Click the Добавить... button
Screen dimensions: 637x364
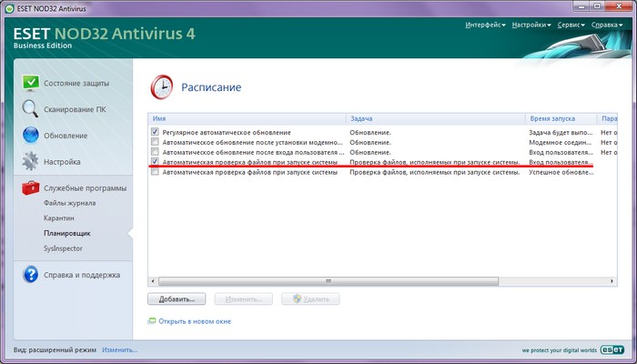pyautogui.click(x=177, y=299)
